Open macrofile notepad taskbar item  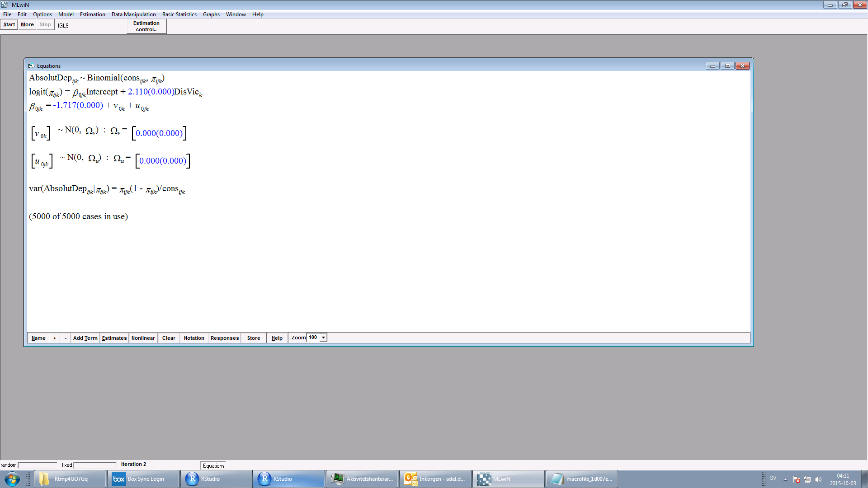(x=581, y=479)
